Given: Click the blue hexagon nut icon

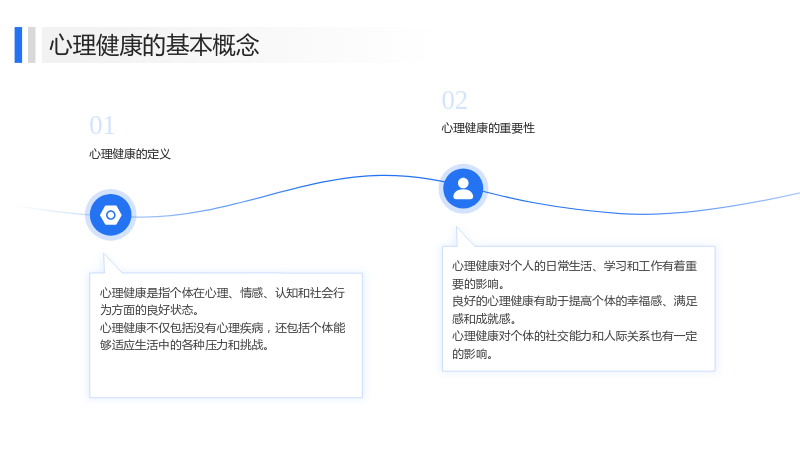Looking at the screenshot, I should 111,215.
